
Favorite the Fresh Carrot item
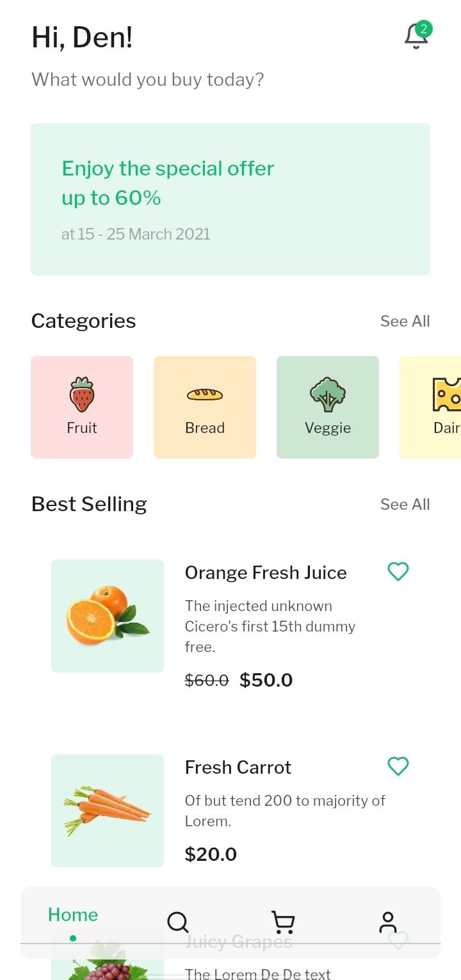tap(398, 766)
